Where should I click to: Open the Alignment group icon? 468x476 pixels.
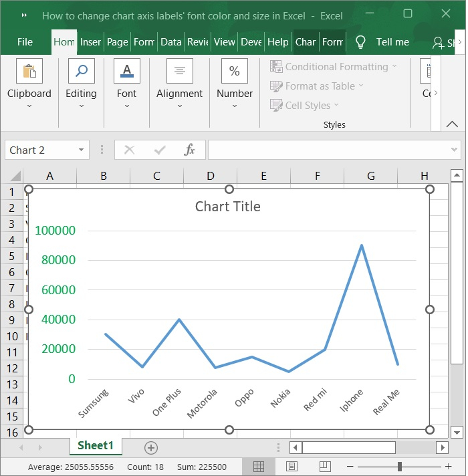click(179, 71)
